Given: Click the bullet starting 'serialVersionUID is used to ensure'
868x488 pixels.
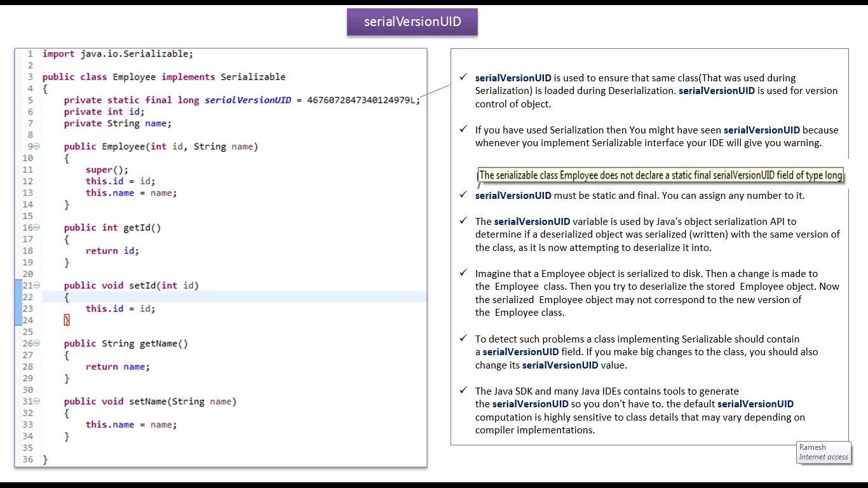Looking at the screenshot, I should [x=656, y=91].
